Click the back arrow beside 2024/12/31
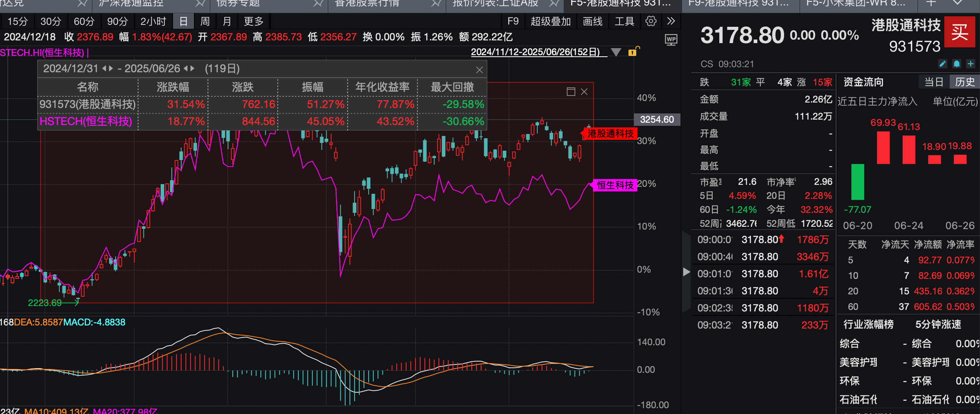Viewport: 980px width, 414px height. coord(104,68)
